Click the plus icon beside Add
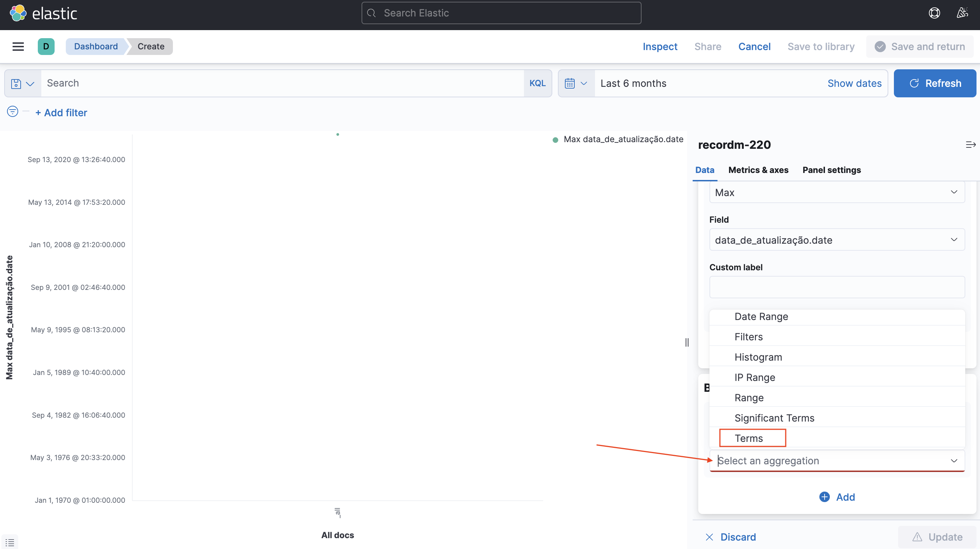The width and height of the screenshot is (980, 549). click(x=824, y=497)
